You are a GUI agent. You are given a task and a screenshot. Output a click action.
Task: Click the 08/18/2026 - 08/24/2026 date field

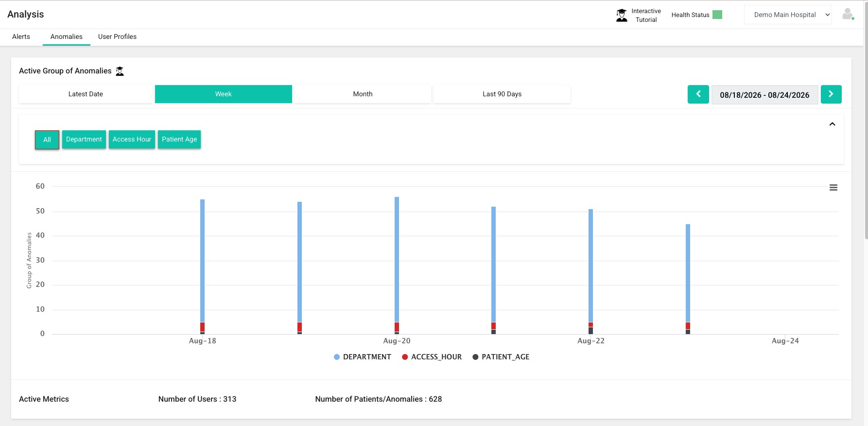tap(764, 95)
